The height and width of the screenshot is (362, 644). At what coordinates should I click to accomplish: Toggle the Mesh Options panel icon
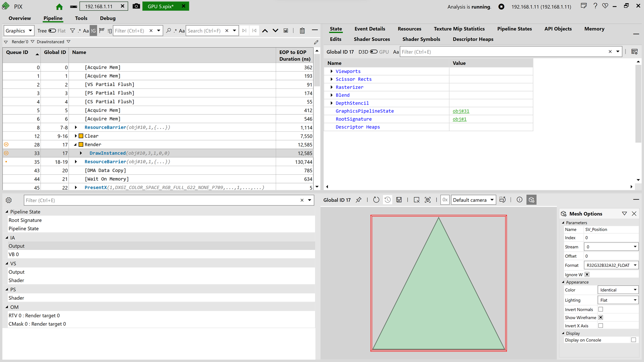[x=531, y=200]
